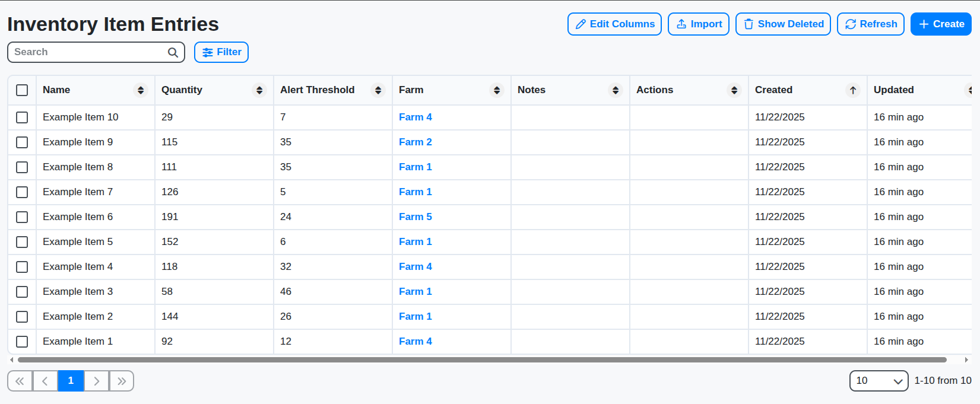Select the Example Item 5 checkbox
Image resolution: width=980 pixels, height=404 pixels.
(x=22, y=242)
